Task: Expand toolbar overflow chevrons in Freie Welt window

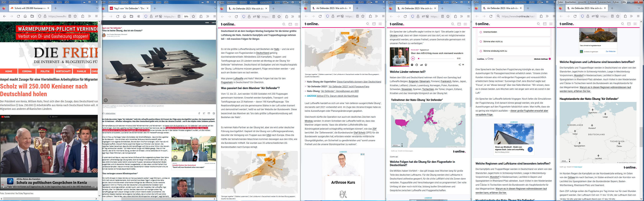Action: click(x=89, y=16)
